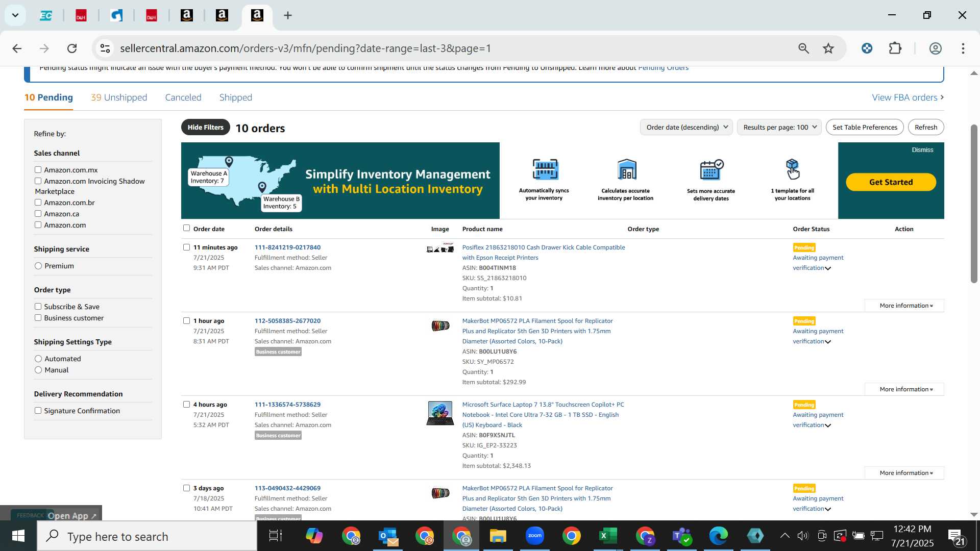
Task: Select Automated shipping settings type
Action: pyautogui.click(x=38, y=359)
